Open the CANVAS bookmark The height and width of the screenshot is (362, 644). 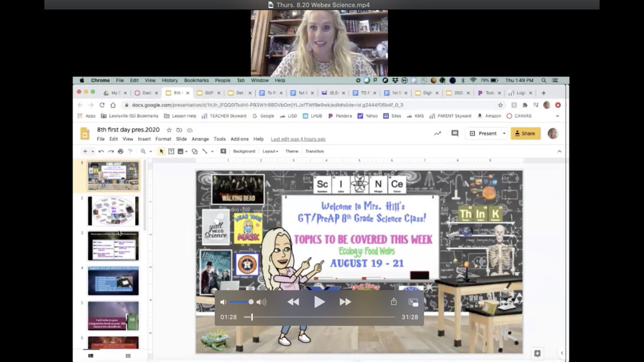point(518,116)
